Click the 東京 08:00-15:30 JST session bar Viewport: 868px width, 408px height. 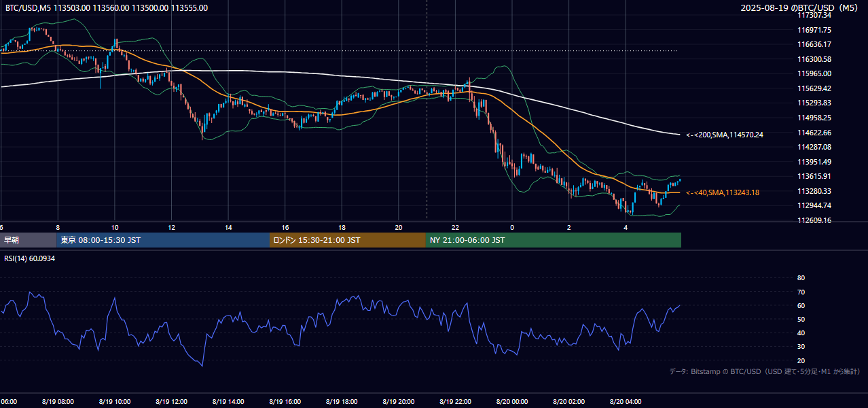pyautogui.click(x=163, y=240)
